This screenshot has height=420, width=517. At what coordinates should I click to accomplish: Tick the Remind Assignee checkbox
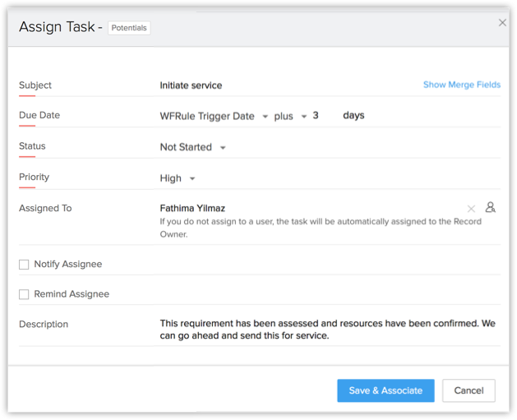24,294
